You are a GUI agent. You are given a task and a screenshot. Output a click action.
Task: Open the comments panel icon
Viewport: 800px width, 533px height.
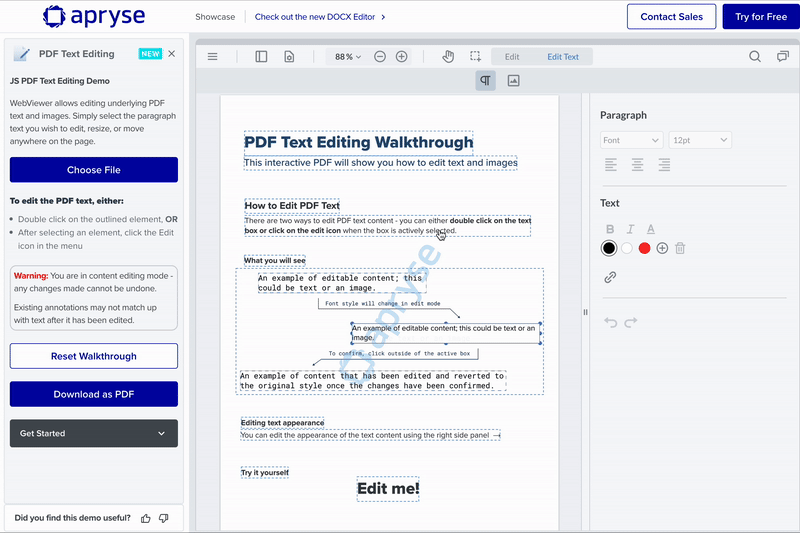coord(782,57)
